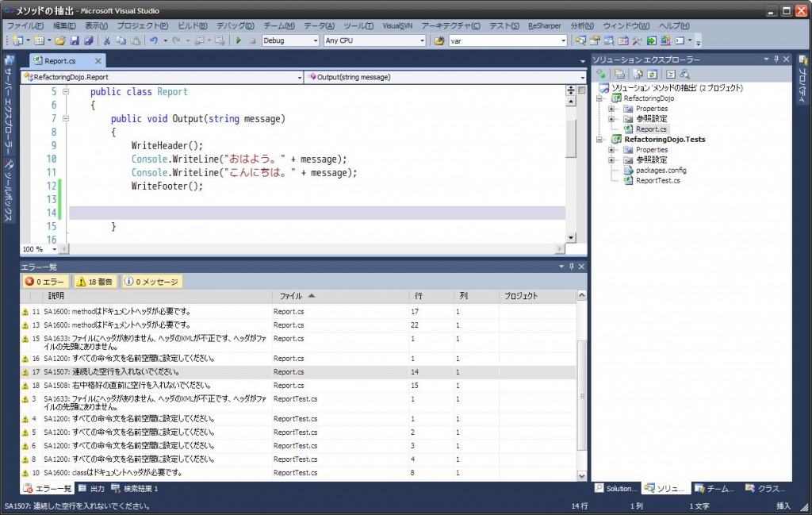This screenshot has height=515, width=812.
Task: Click the Find in Files icon beside var box
Action: pyautogui.click(x=439, y=40)
